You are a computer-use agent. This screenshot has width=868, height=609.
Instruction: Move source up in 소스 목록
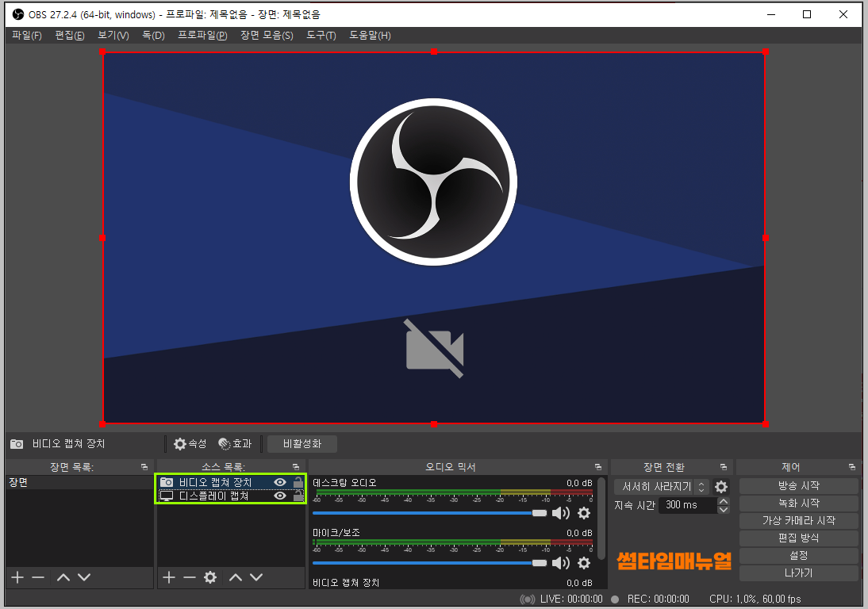pyautogui.click(x=236, y=577)
